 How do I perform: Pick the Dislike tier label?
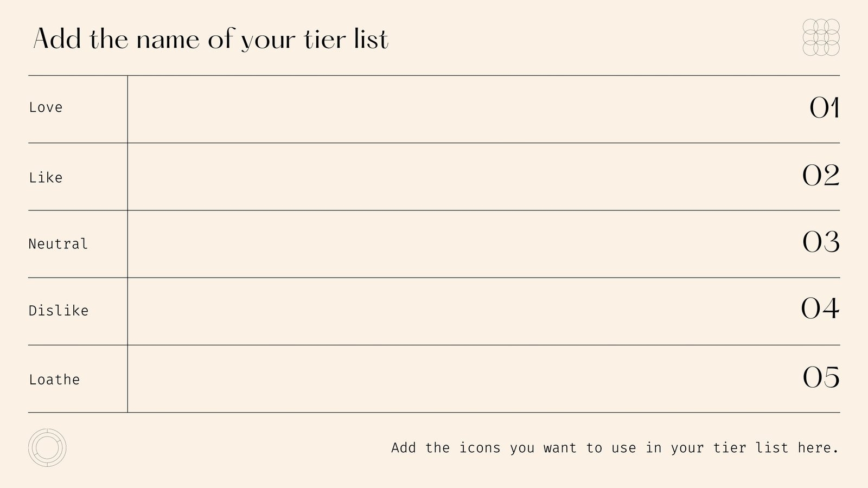tap(59, 311)
